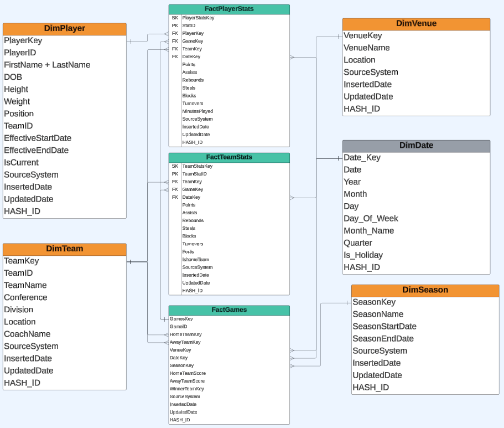Viewport: 504px width, 428px height.
Task: Select the Quarter field in DimDate
Action: pyautogui.click(x=416, y=243)
